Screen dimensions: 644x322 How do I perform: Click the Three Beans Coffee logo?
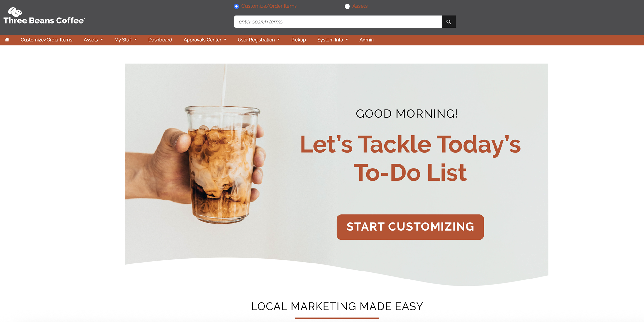44,16
